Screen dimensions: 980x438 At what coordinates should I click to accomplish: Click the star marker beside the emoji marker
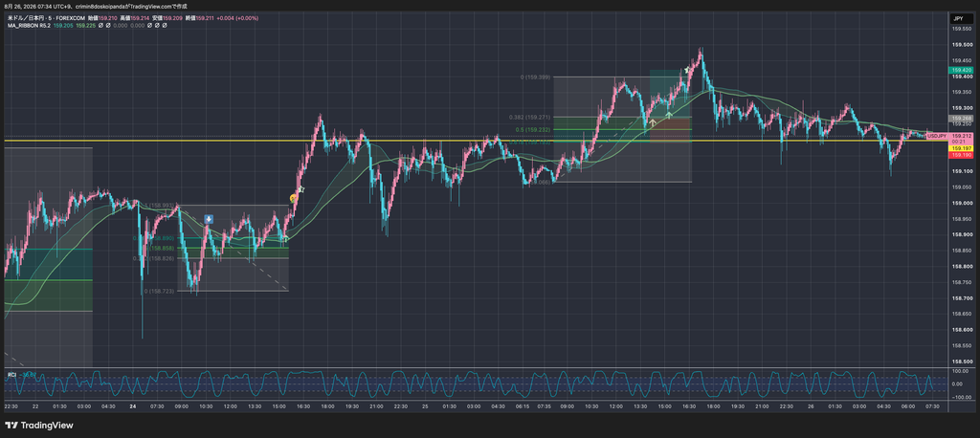tap(301, 188)
